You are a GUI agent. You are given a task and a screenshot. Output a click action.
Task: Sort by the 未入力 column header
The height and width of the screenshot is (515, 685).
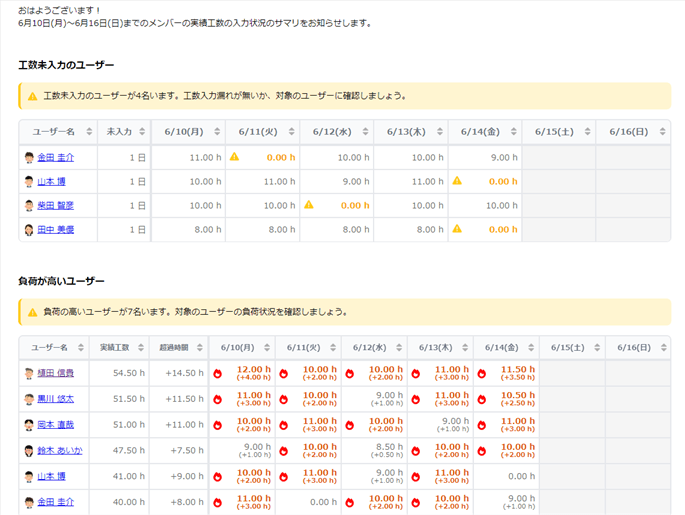click(119, 132)
